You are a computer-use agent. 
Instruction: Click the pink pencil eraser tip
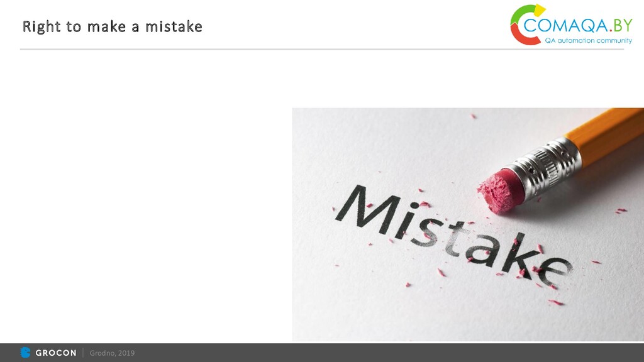[x=501, y=191]
